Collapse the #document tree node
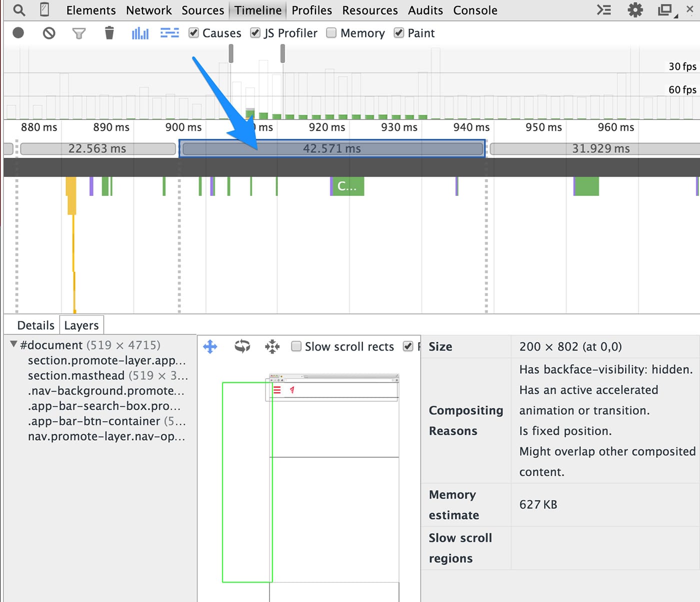Viewport: 700px width, 602px height. coord(13,345)
